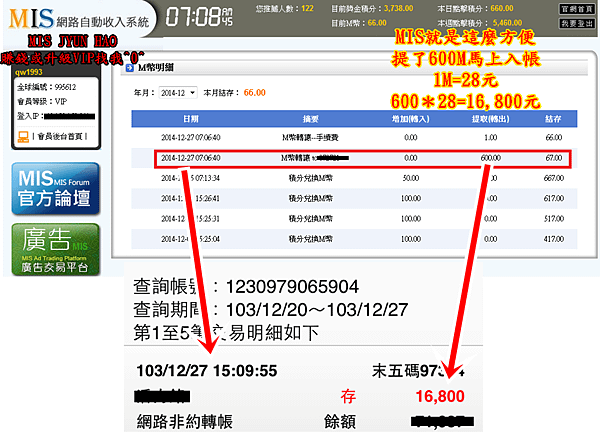Click the 官網首頁 button
The width and height of the screenshot is (600, 433).
pyautogui.click(x=577, y=9)
